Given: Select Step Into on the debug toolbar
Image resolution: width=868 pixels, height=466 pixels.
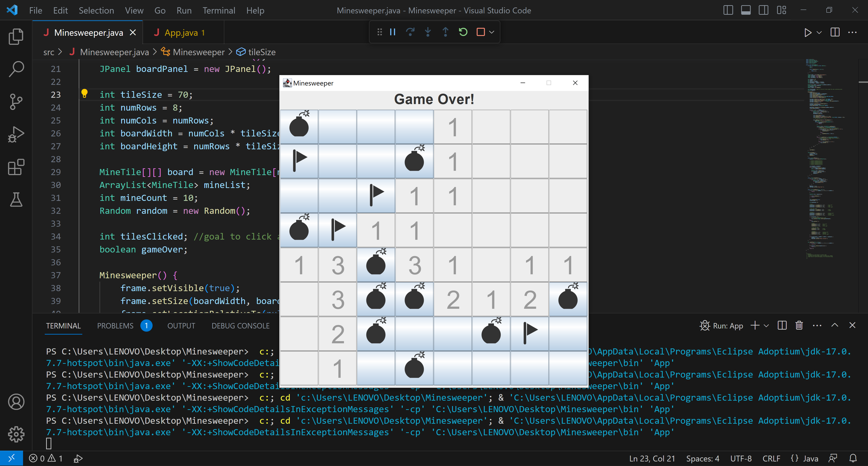Looking at the screenshot, I should [428, 32].
